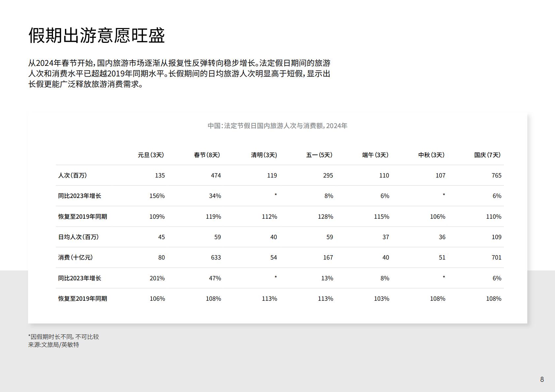
Task: Click the 元旦(3天) column header
Action: tap(152, 155)
